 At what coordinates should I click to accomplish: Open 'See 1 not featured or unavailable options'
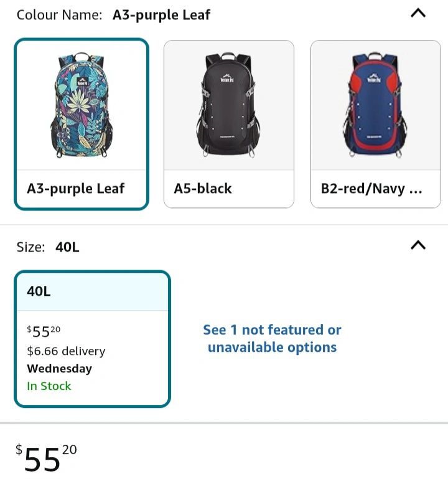(x=272, y=338)
